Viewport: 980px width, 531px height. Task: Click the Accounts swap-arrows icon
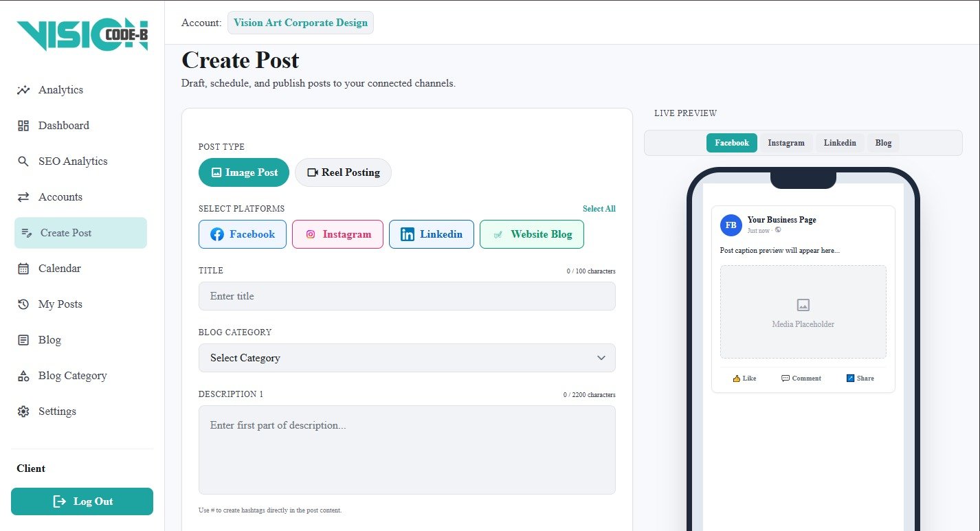23,197
